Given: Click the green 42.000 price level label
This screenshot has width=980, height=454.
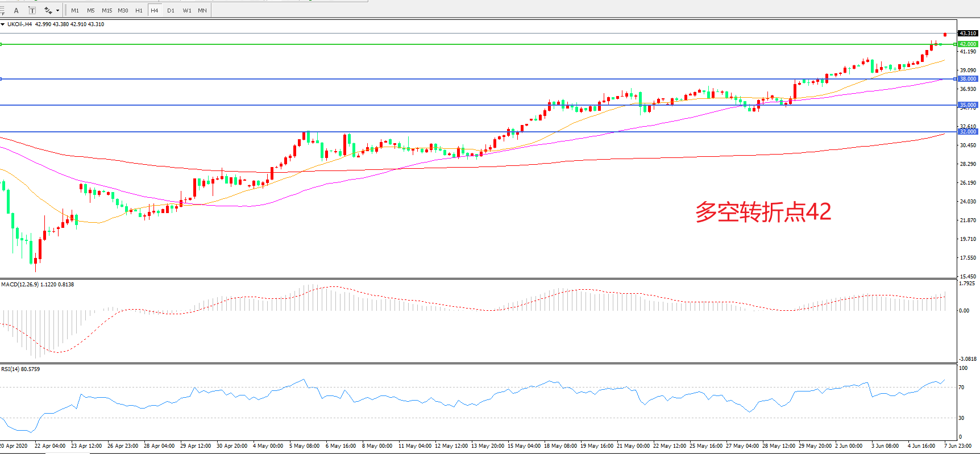Looking at the screenshot, I should click(967, 44).
